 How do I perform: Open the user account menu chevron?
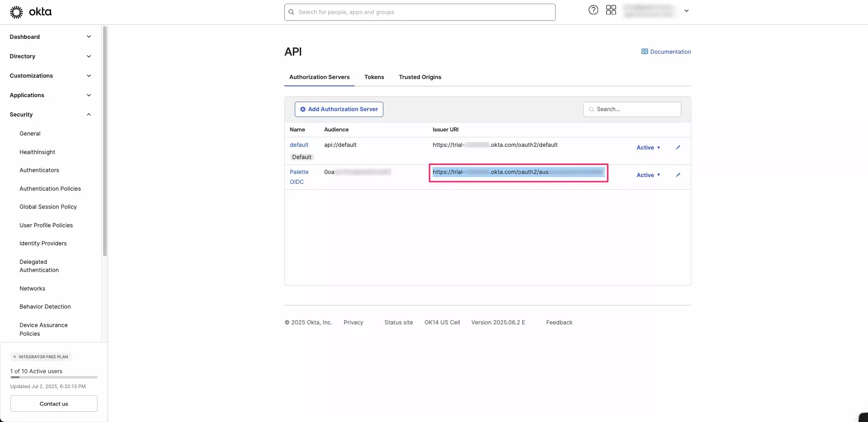[x=686, y=11]
